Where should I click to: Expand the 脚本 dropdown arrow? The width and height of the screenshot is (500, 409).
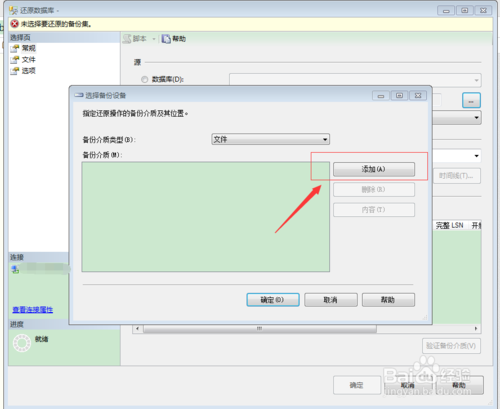pyautogui.click(x=154, y=39)
